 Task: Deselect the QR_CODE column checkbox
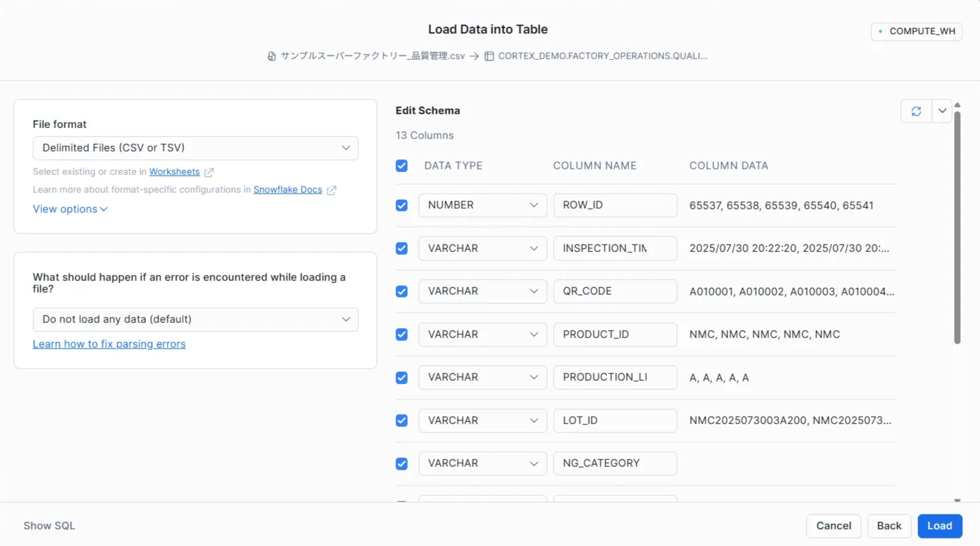click(402, 291)
